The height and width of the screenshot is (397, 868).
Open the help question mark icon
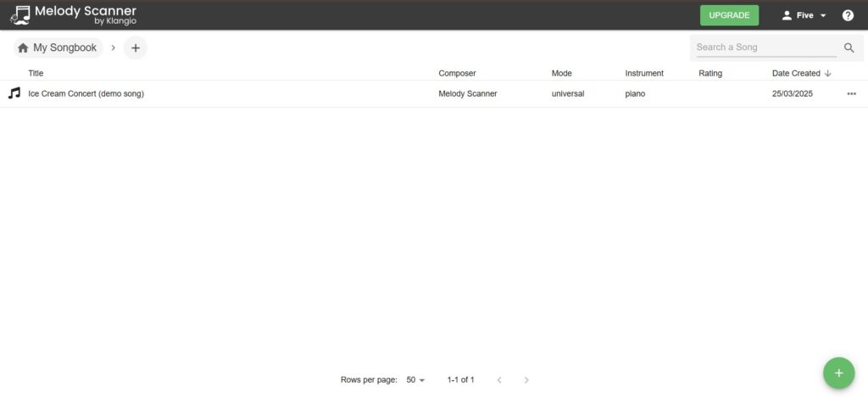848,15
